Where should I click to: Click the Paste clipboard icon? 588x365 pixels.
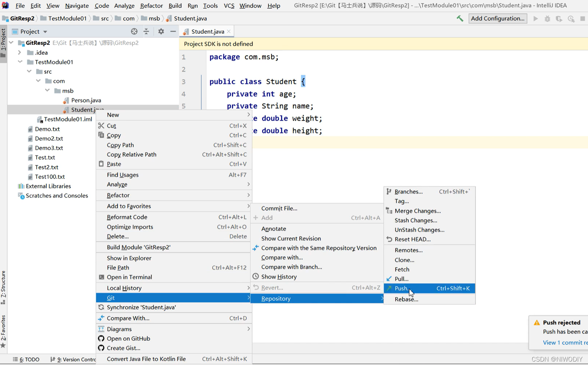coord(101,164)
